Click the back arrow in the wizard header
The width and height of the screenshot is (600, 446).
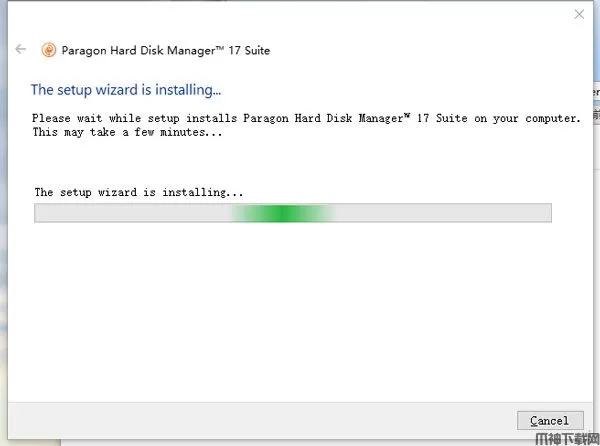coord(21,50)
